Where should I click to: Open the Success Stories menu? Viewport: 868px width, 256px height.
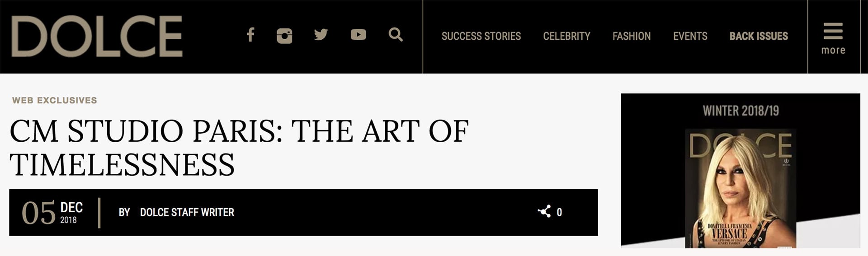click(x=481, y=36)
